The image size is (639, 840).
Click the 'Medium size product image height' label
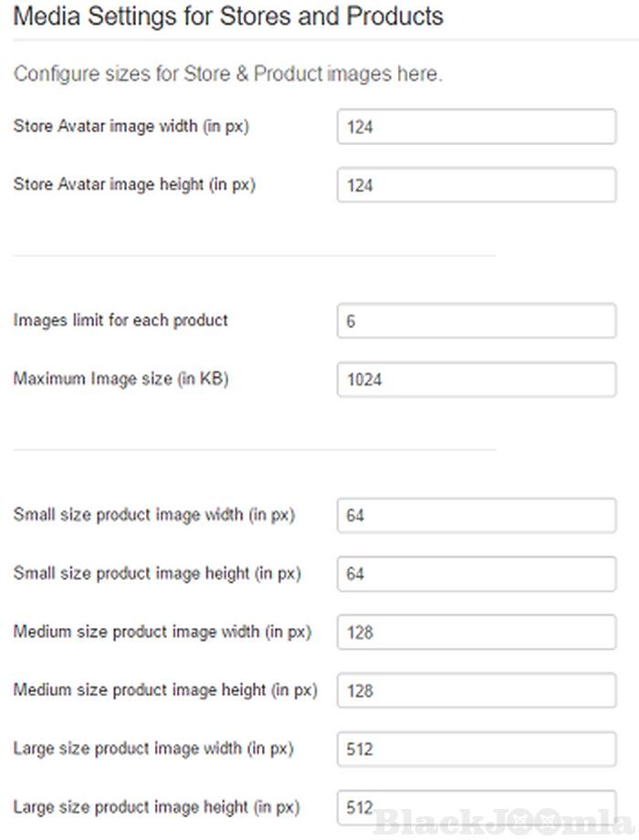point(165,690)
